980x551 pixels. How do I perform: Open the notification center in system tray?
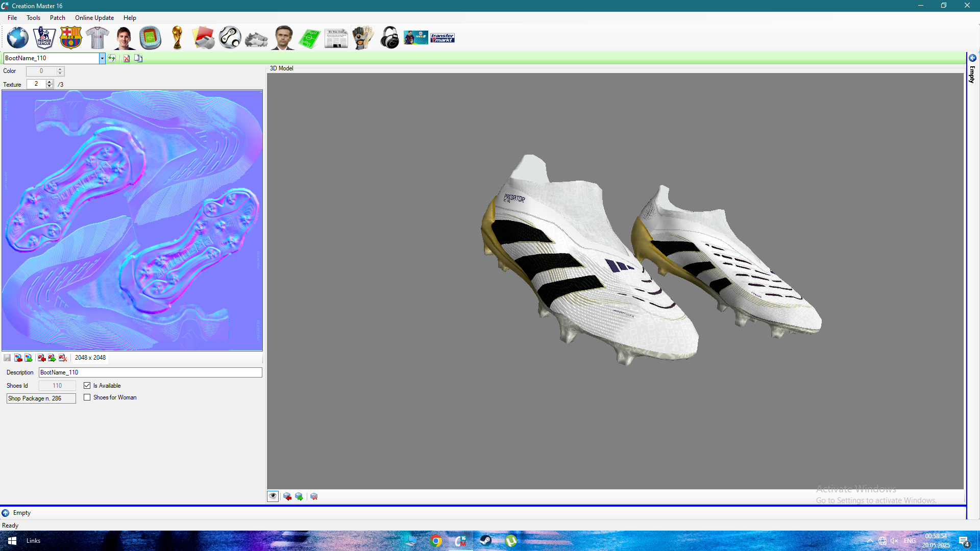click(x=964, y=541)
